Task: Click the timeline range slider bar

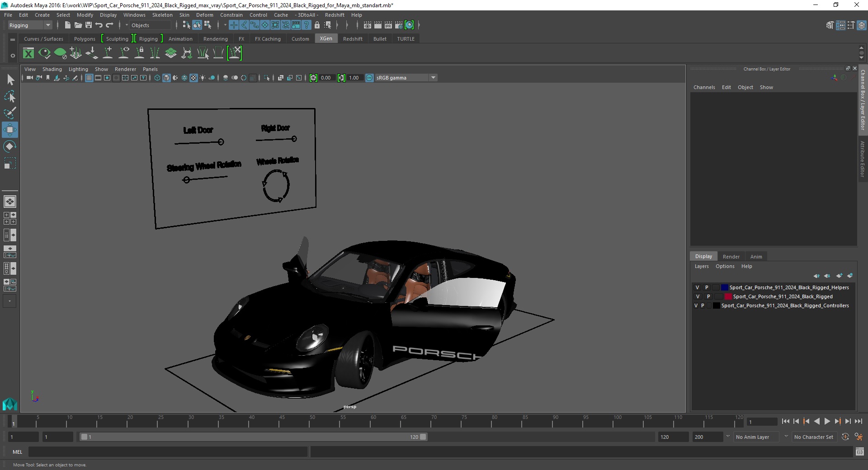Action: tap(253, 437)
